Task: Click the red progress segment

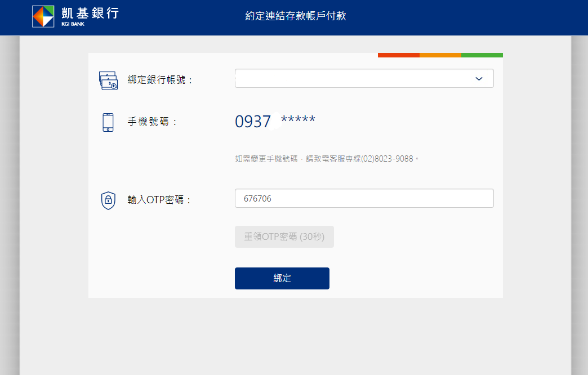Action: tap(399, 55)
